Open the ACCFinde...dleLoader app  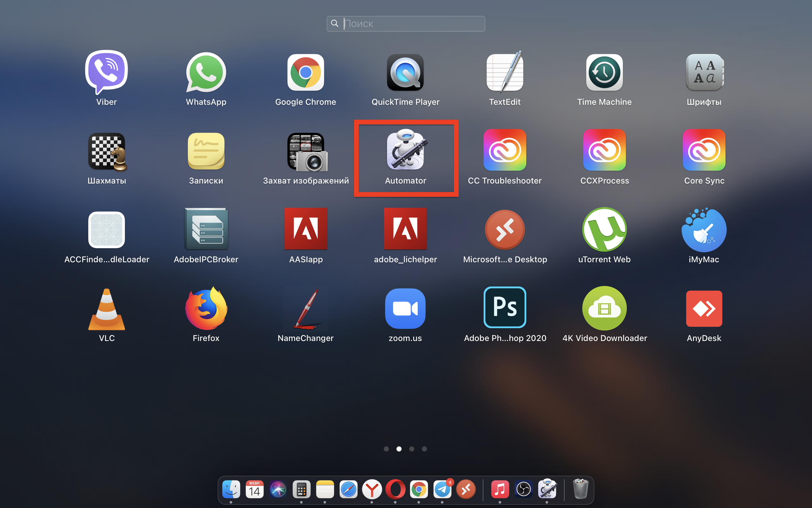point(106,230)
